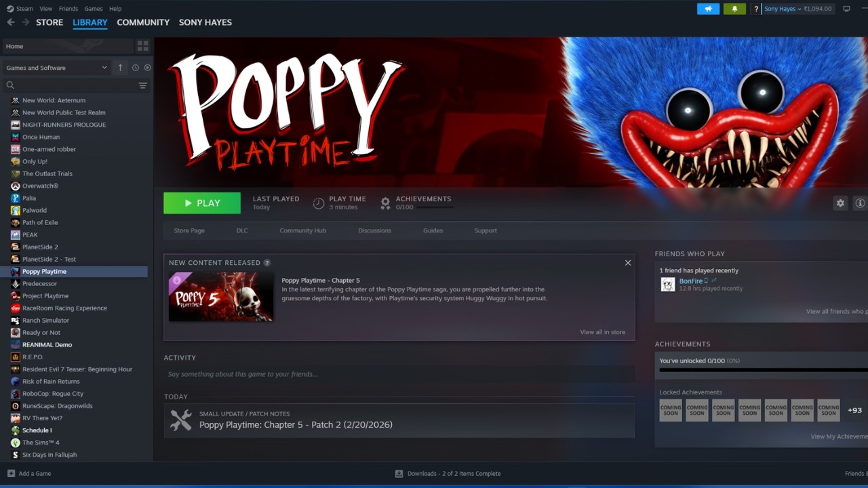Open the Help menu
Screen dimensions: 868x488
[115, 9]
